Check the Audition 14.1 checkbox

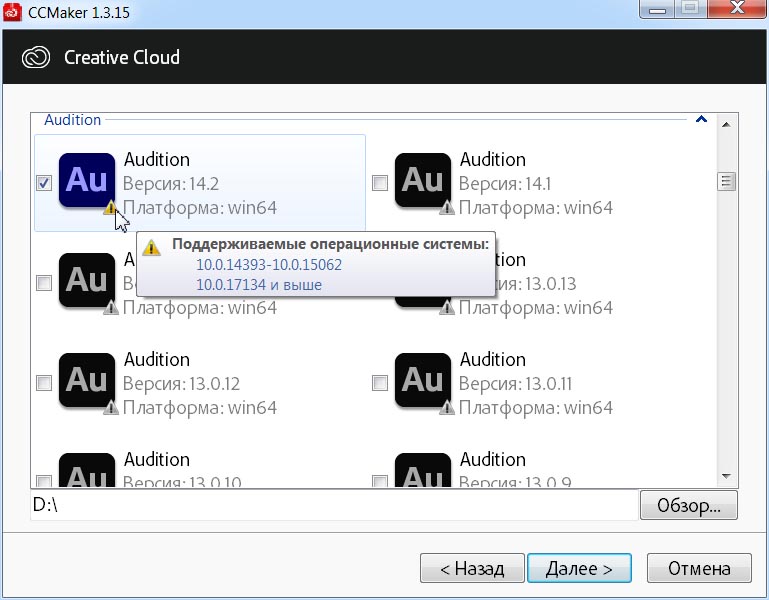pos(380,183)
